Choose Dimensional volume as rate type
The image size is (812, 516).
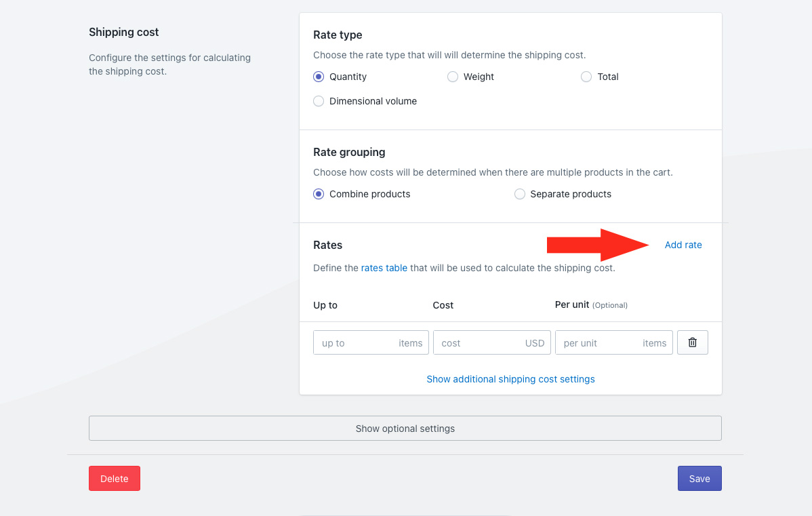tap(318, 100)
